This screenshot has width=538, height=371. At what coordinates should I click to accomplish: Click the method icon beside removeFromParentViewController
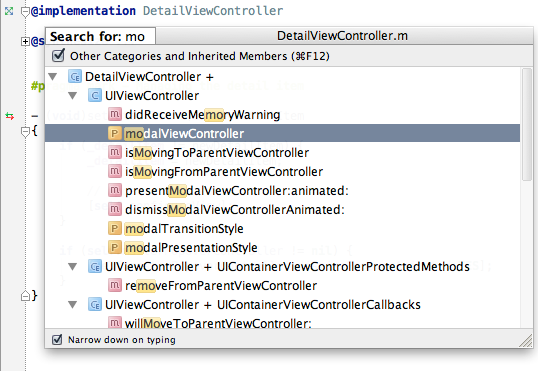pyautogui.click(x=115, y=285)
